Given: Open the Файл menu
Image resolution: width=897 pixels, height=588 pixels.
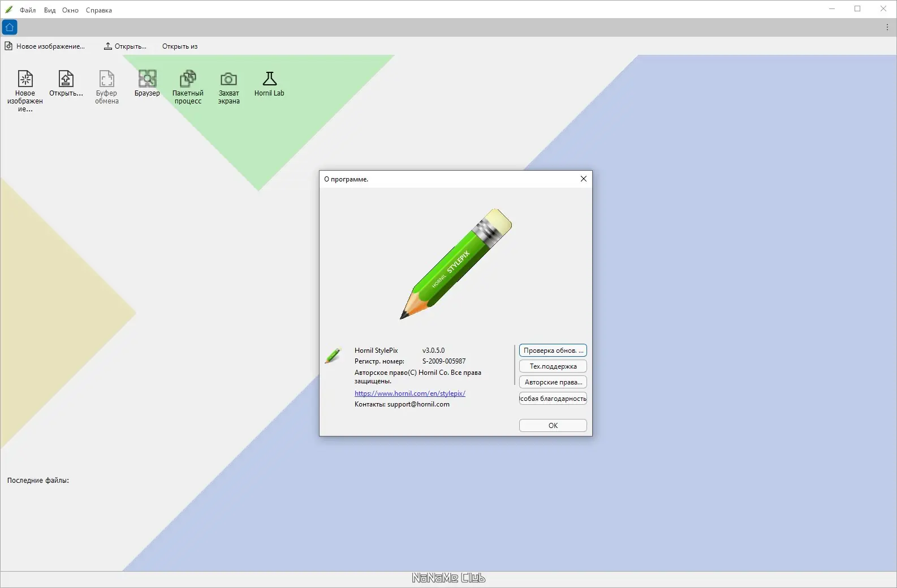Looking at the screenshot, I should (x=28, y=10).
